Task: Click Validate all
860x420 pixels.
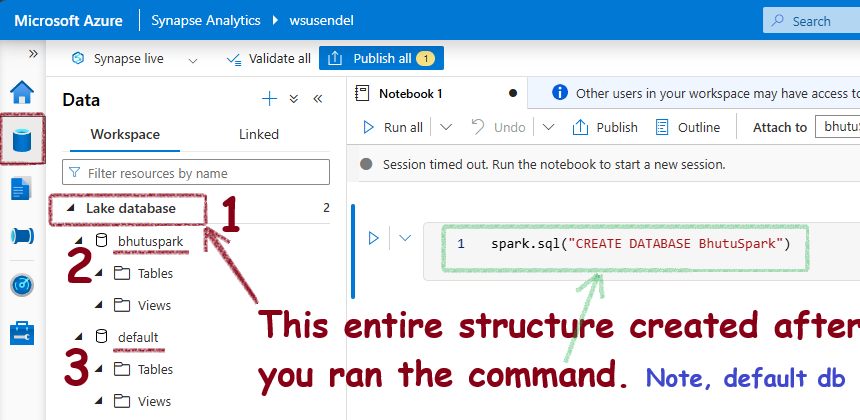Action: tap(269, 59)
